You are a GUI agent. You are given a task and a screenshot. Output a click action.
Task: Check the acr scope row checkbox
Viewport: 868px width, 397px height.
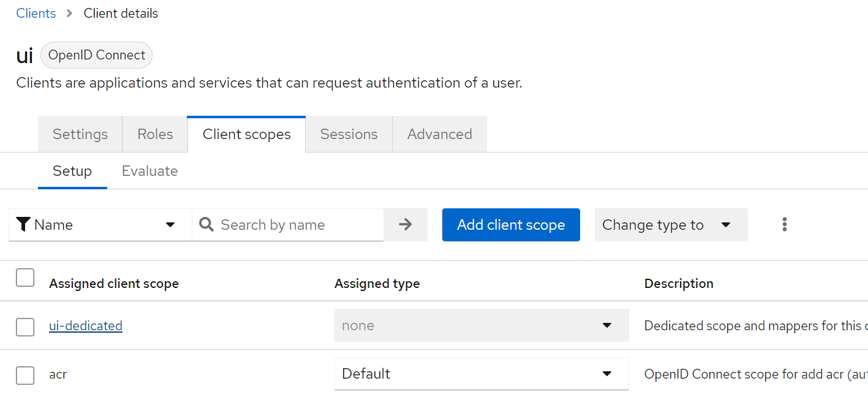(25, 375)
